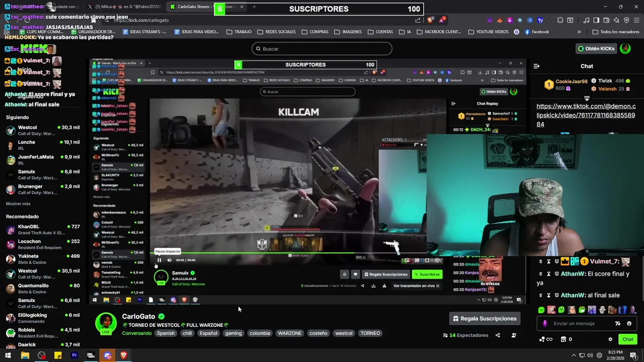644x362 pixels.
Task: Select the colombia stream tag
Action: (x=260, y=333)
